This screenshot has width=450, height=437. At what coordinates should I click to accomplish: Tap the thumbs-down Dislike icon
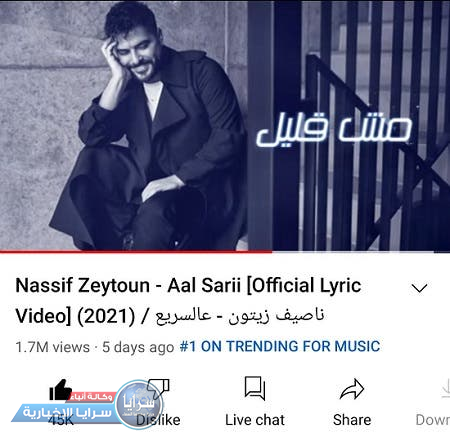[159, 389]
